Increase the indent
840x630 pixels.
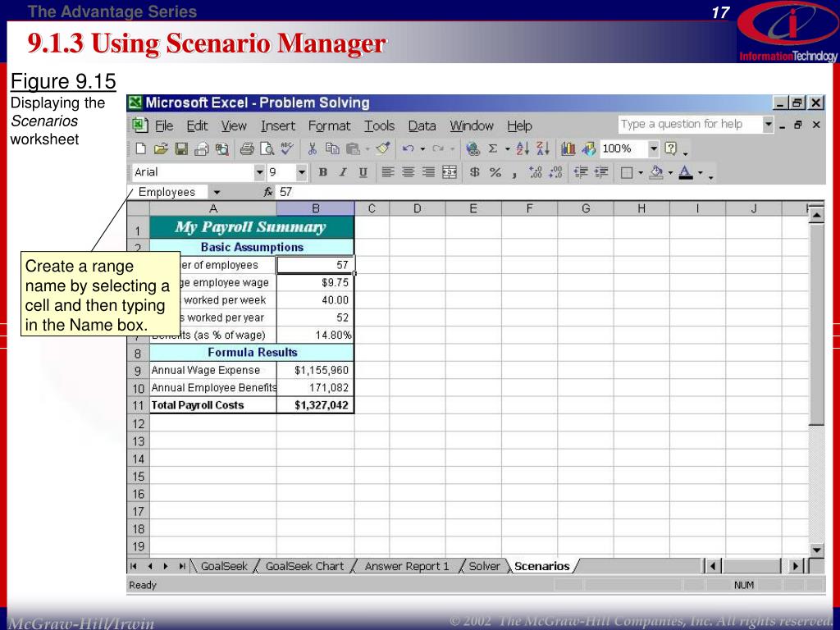pyautogui.click(x=601, y=172)
